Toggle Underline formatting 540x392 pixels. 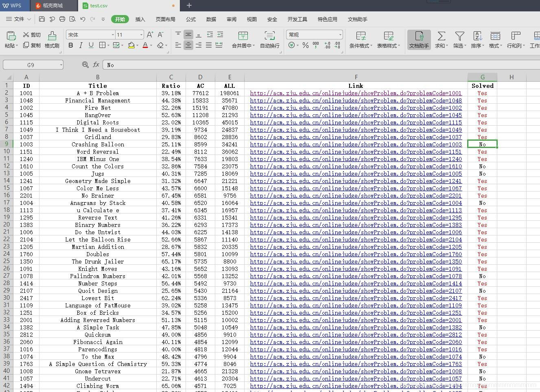pos(91,45)
